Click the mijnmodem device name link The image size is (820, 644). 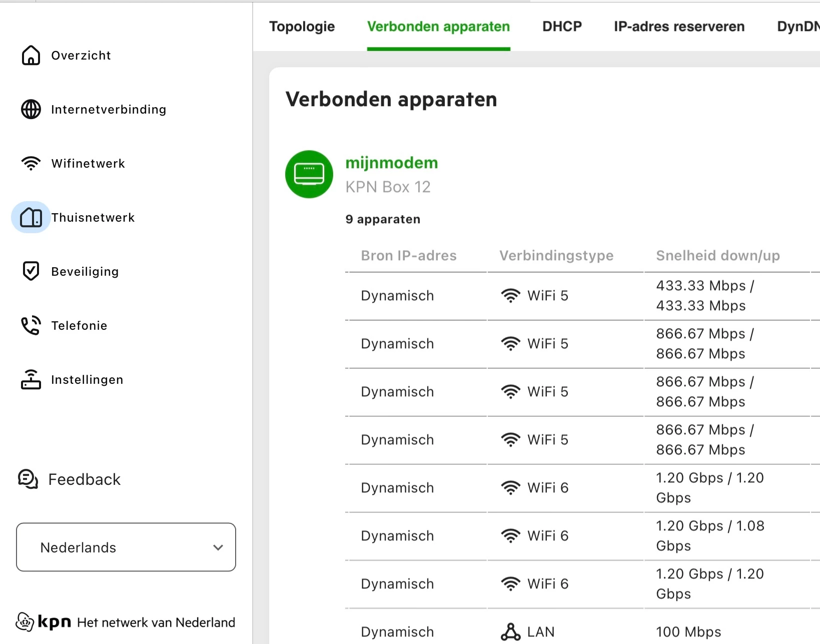(392, 163)
